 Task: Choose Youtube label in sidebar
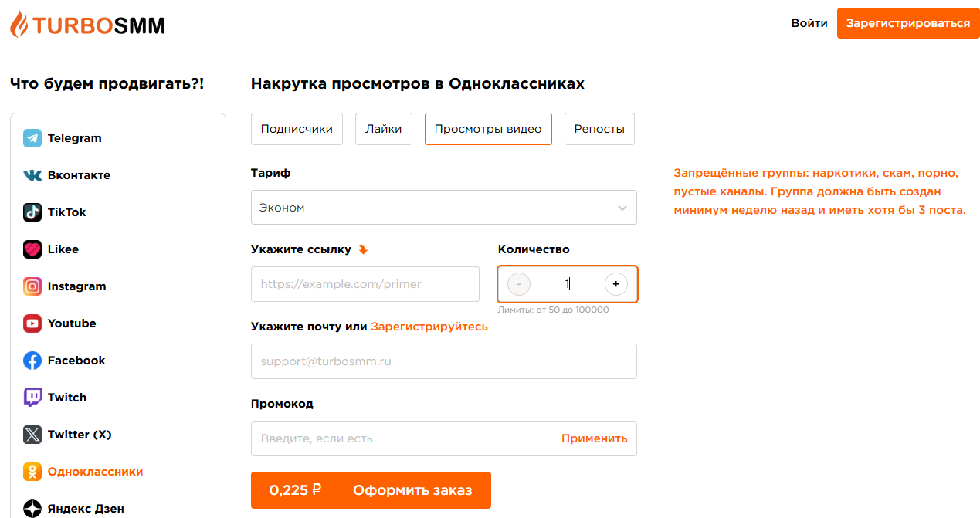(x=72, y=323)
